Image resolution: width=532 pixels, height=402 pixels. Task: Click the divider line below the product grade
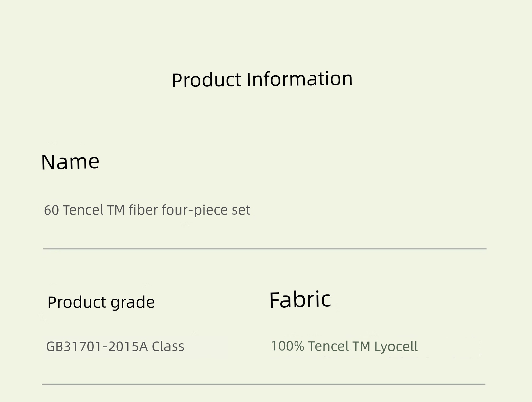pyautogui.click(x=263, y=384)
